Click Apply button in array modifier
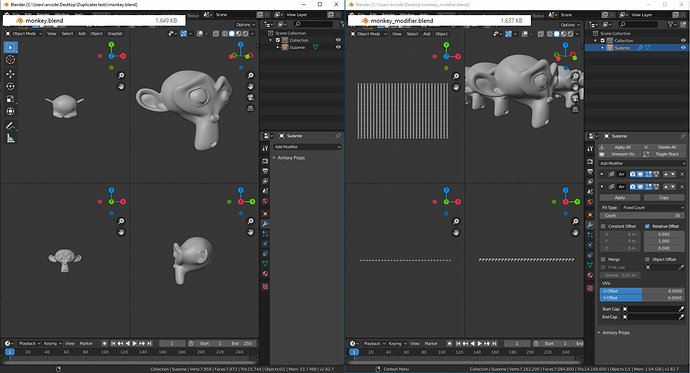The image size is (690, 373). pos(620,198)
